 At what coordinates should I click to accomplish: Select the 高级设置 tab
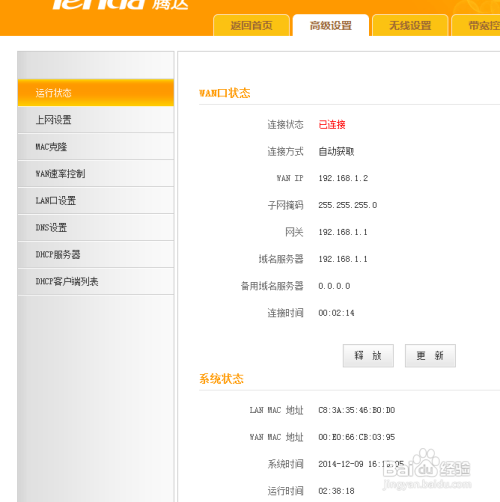[331, 25]
